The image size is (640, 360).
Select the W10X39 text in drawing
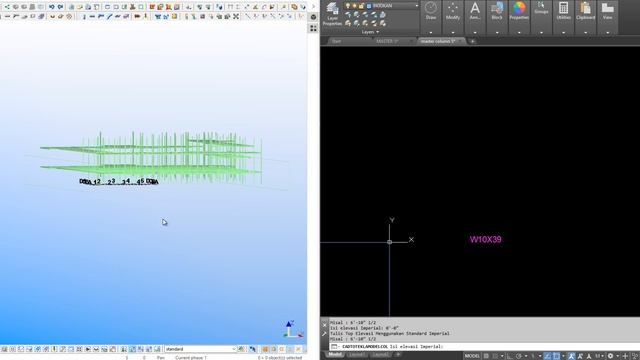pyautogui.click(x=485, y=240)
